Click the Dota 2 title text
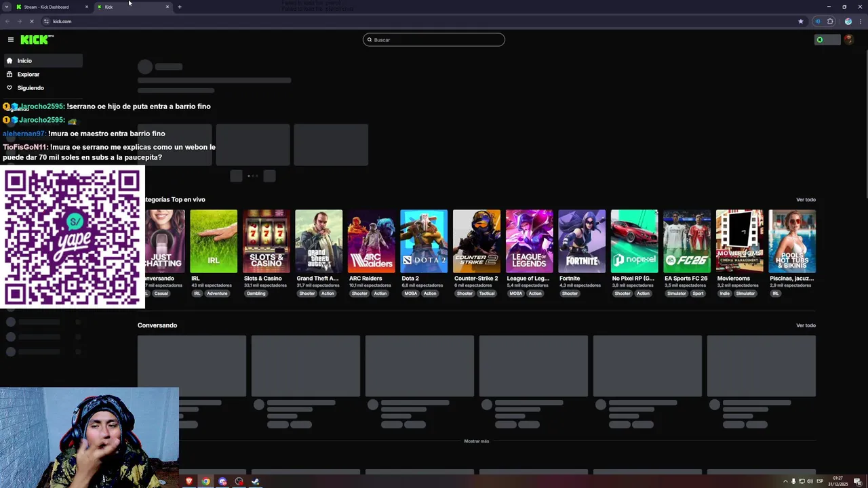Screen dimensions: 868x488 [410, 279]
